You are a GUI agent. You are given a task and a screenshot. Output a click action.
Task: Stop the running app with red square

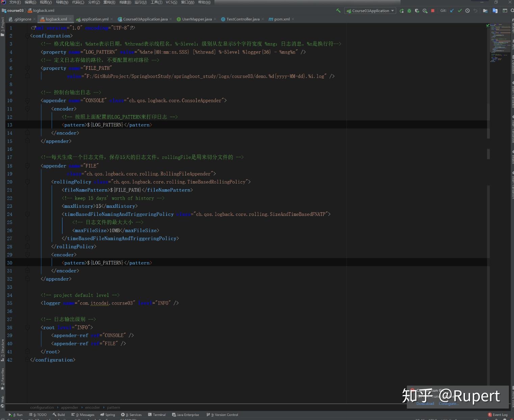tap(433, 11)
